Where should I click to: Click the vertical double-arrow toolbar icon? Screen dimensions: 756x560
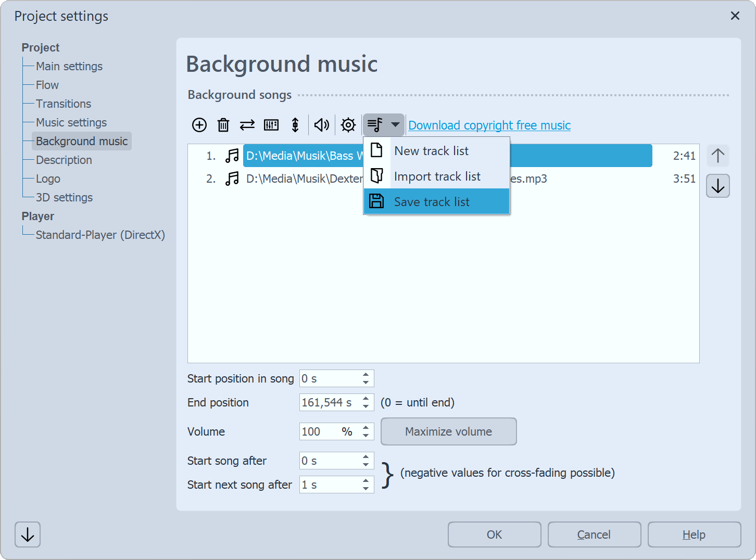[295, 125]
